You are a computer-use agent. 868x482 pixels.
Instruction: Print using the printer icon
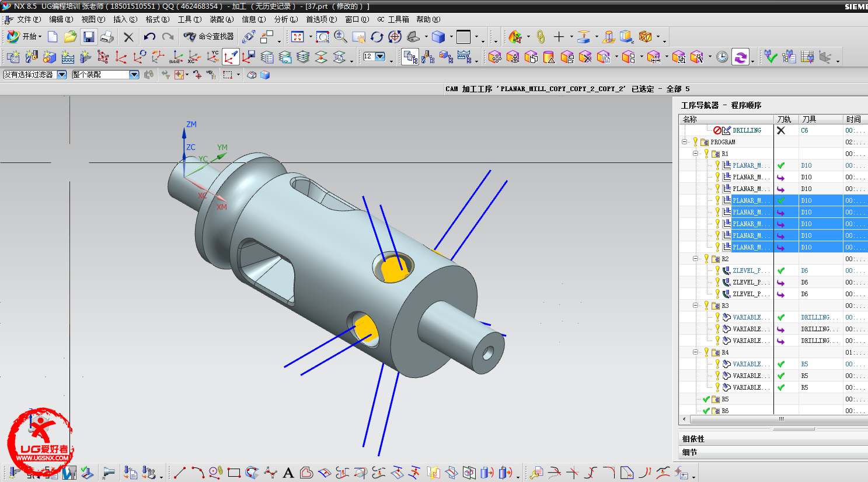click(107, 37)
